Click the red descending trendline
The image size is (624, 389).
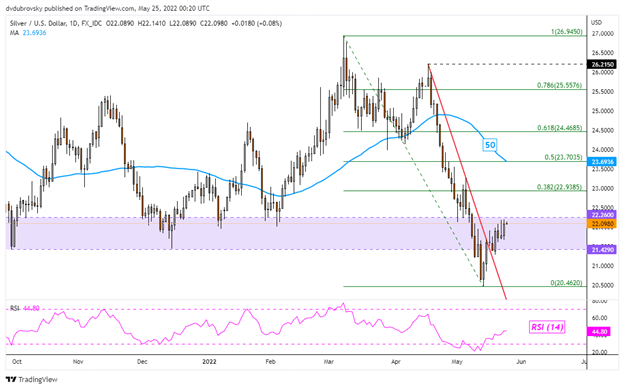pyautogui.click(x=468, y=182)
